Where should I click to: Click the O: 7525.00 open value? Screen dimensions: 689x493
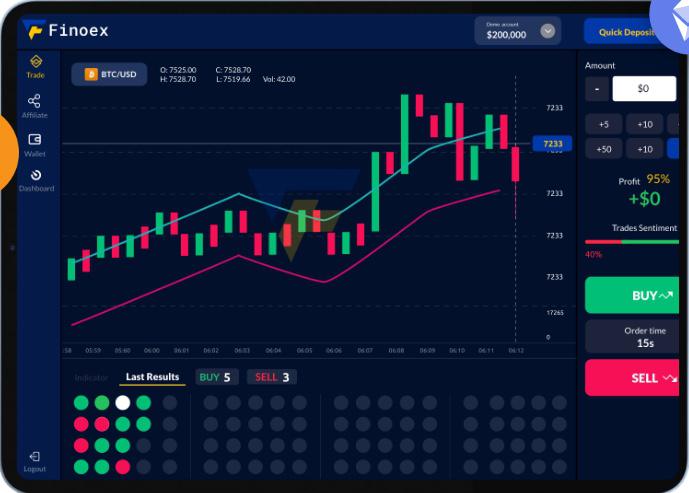178,70
